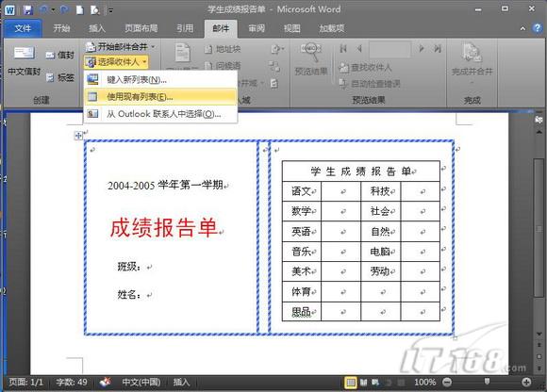
Task: Click 语文 table cell
Action: pyautogui.click(x=302, y=191)
